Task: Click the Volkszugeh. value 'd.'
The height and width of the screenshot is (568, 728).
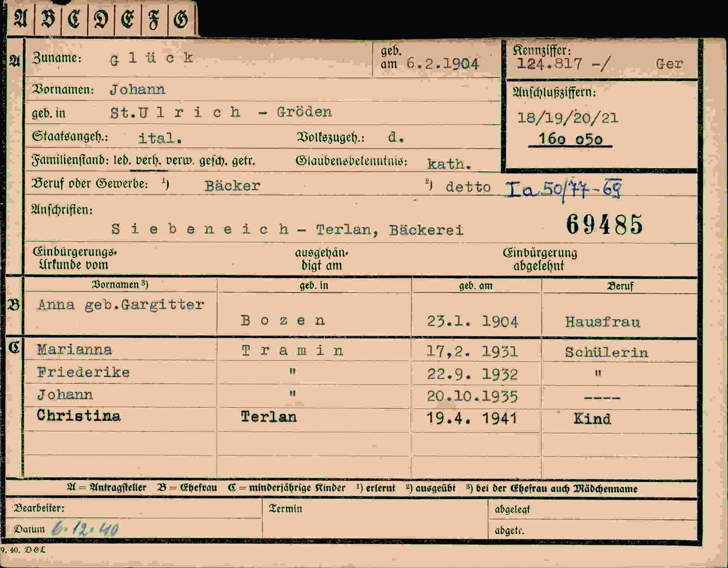Action: click(396, 137)
